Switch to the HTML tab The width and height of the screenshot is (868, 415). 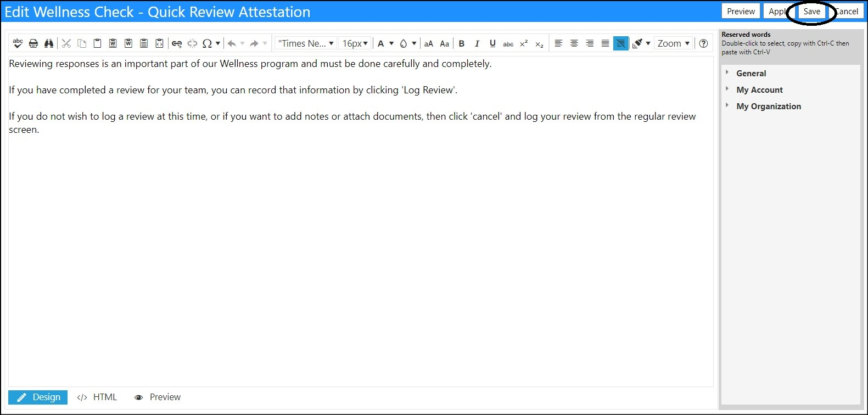[x=97, y=397]
